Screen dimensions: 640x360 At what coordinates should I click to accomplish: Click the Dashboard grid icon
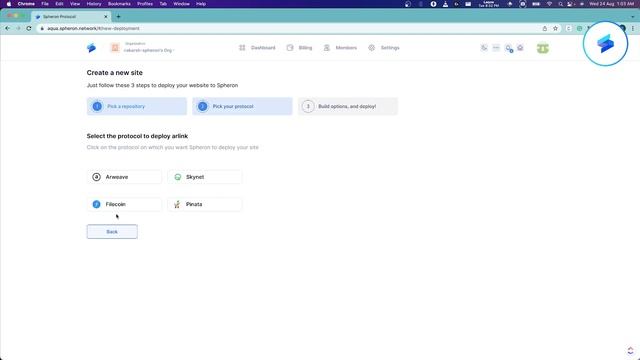coord(242,48)
